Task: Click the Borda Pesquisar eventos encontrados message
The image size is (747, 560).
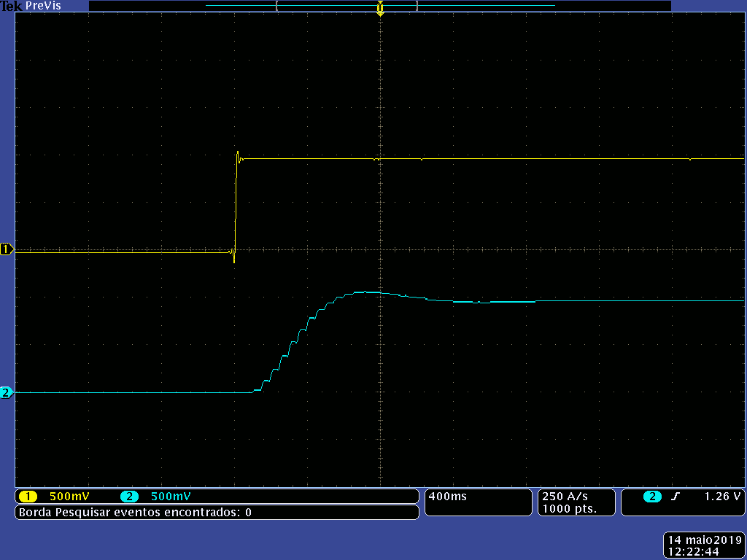Action: [136, 513]
